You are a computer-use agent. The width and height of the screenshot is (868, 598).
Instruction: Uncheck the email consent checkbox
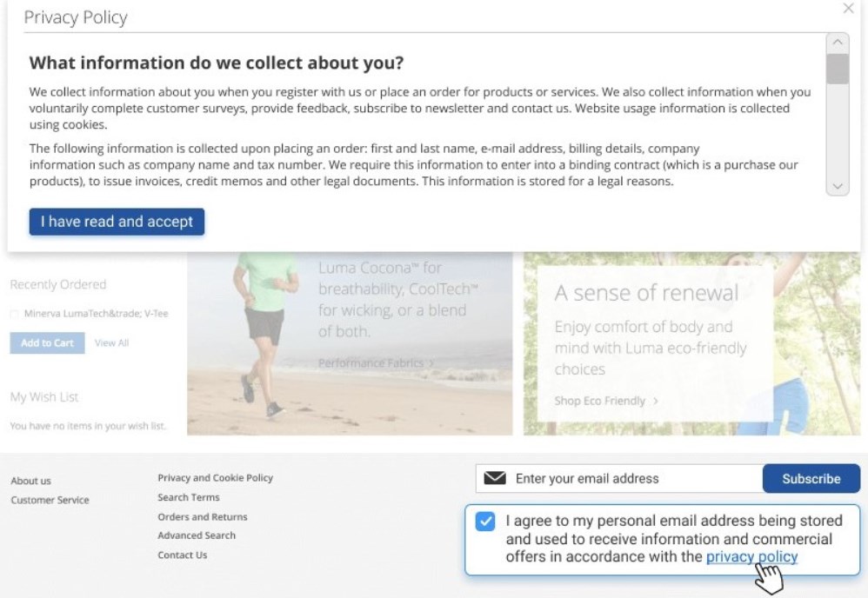click(x=486, y=522)
